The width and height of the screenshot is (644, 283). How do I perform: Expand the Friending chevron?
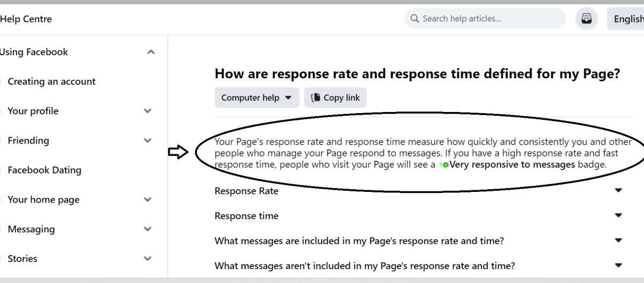tap(148, 140)
